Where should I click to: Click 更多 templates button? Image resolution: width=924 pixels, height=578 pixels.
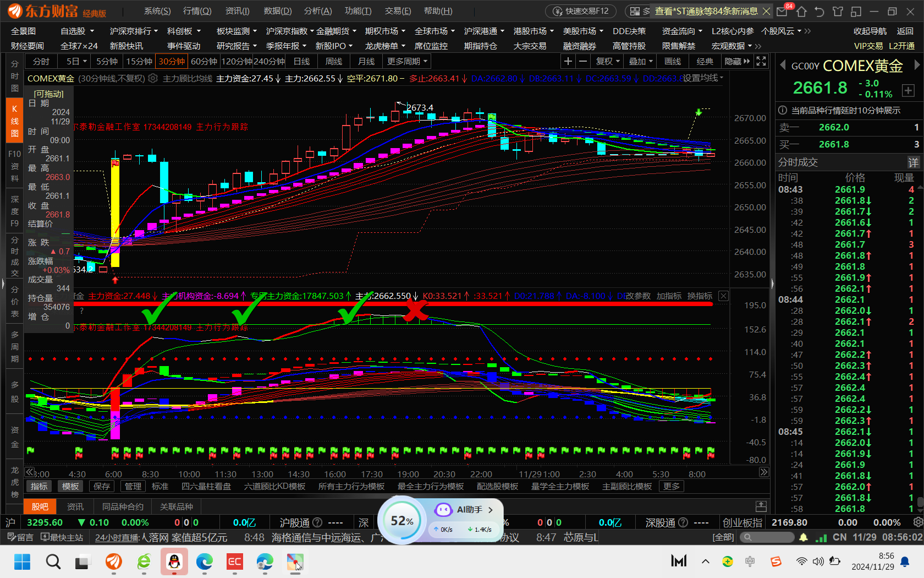click(672, 487)
